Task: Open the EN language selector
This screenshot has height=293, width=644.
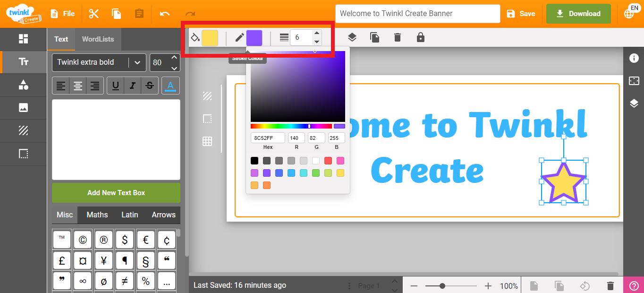Action: coord(630,13)
